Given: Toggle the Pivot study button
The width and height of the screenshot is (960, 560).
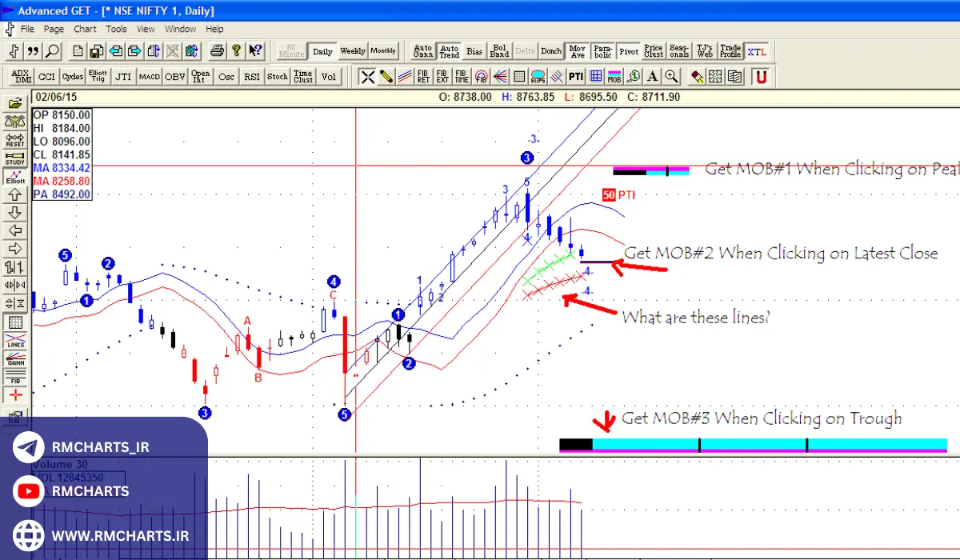Looking at the screenshot, I should pyautogui.click(x=629, y=51).
